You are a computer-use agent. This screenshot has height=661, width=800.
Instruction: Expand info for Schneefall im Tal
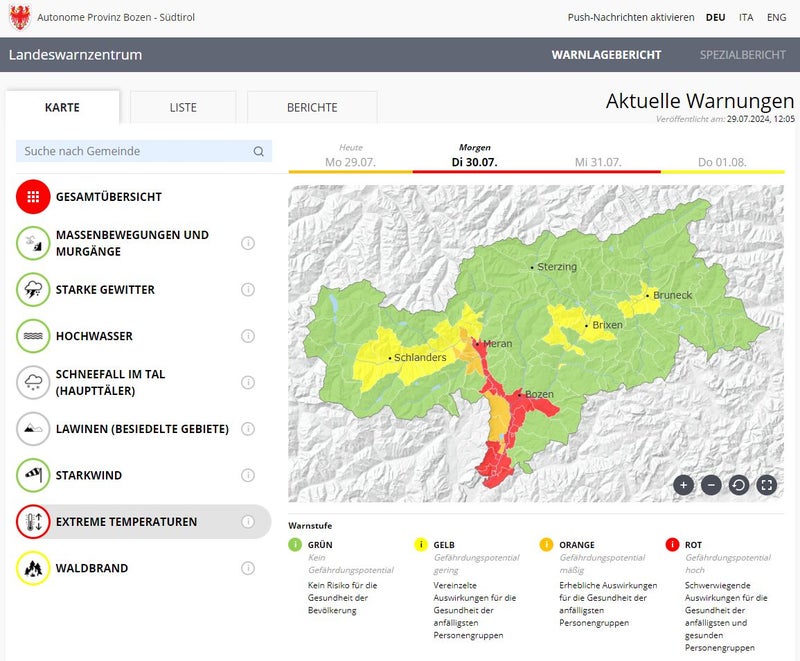pyautogui.click(x=248, y=382)
